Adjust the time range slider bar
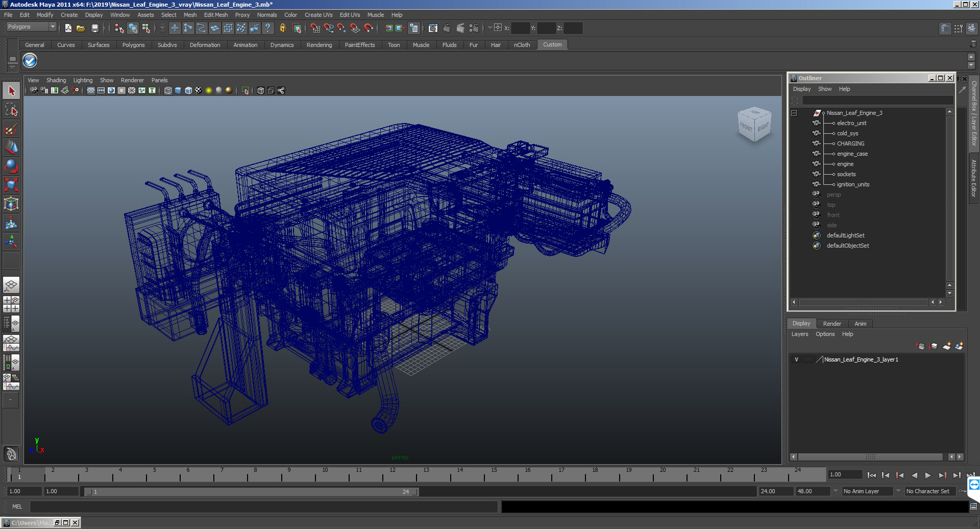Screen dimensions: 980x531 [251, 492]
